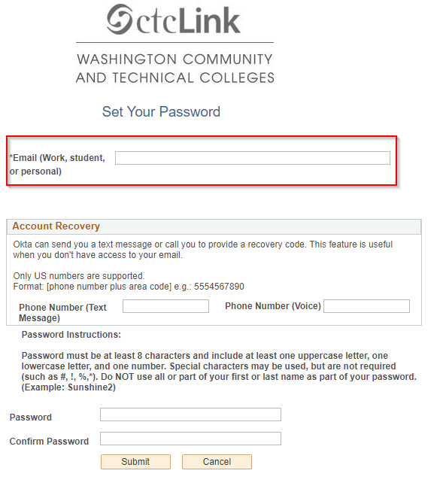Click Washington Community and Technical Colleges text
440x504 pixels.
tap(175, 68)
